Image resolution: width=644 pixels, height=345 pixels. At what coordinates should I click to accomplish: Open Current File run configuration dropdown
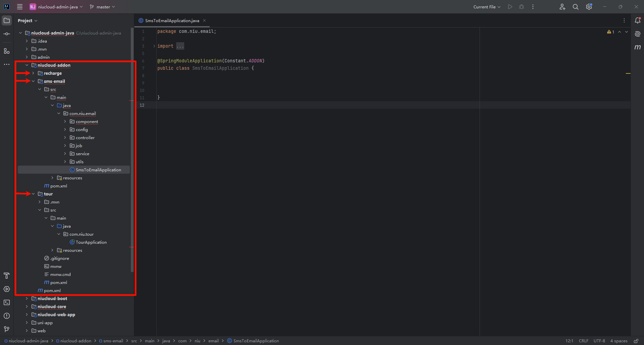pos(487,7)
